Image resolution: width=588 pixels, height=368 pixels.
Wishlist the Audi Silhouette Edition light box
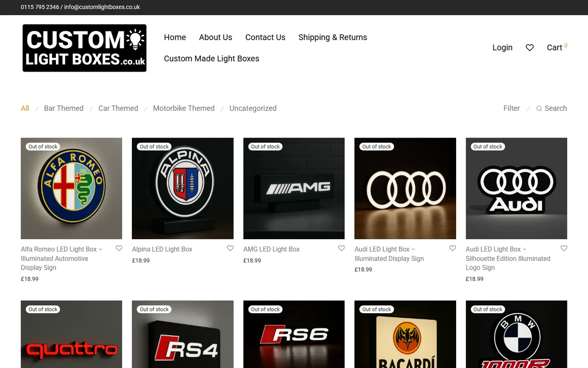564,248
